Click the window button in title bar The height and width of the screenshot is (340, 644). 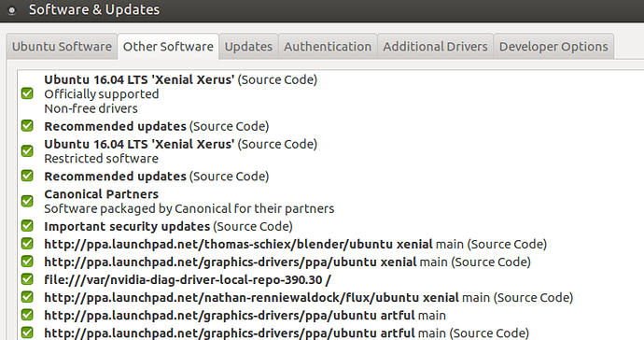click(12, 10)
